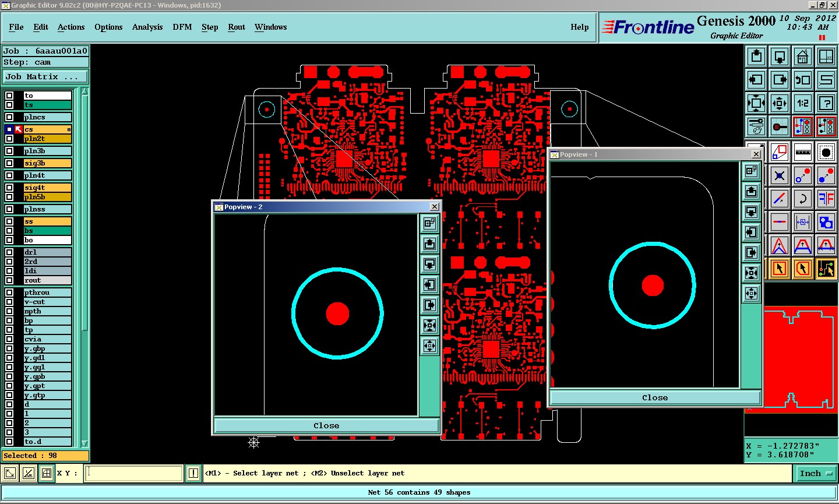Toggle the checkbox for layer sig3b
This screenshot has width=839, height=504.
(x=9, y=163)
